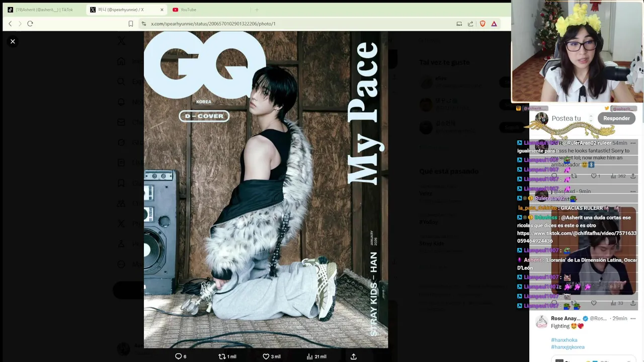
Task: Click 'Stray Kids' trending topic
Action: pyautogui.click(x=432, y=244)
